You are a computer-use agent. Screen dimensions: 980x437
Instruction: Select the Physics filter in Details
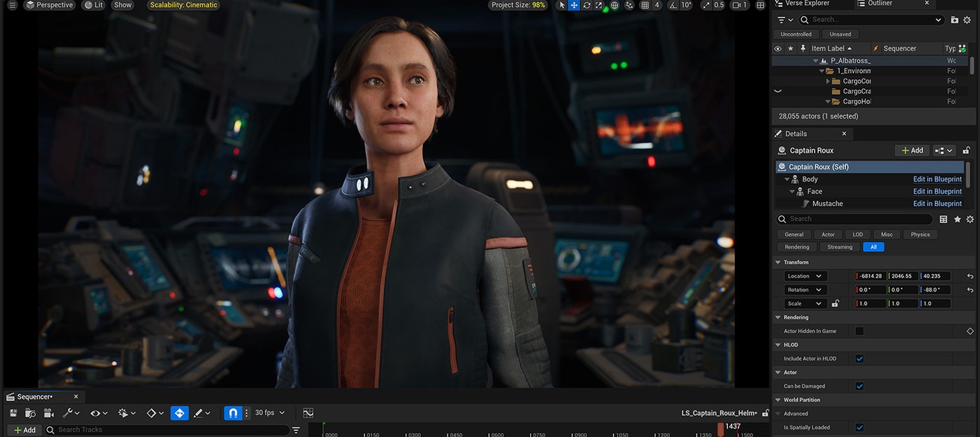pyautogui.click(x=920, y=235)
